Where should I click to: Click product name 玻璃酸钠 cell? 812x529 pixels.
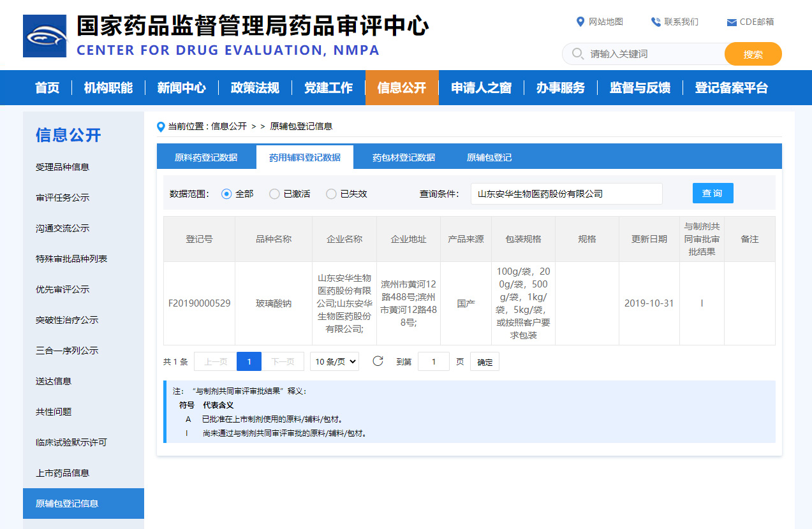(x=274, y=303)
